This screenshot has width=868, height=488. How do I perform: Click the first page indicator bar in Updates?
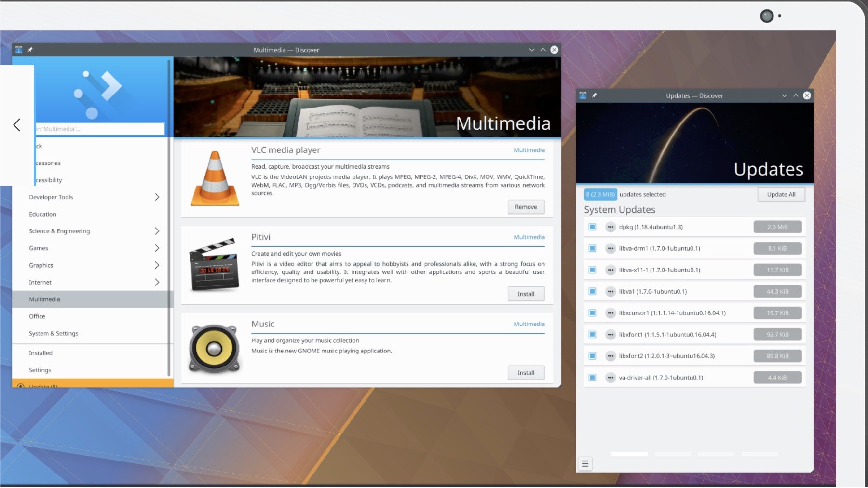click(x=629, y=454)
